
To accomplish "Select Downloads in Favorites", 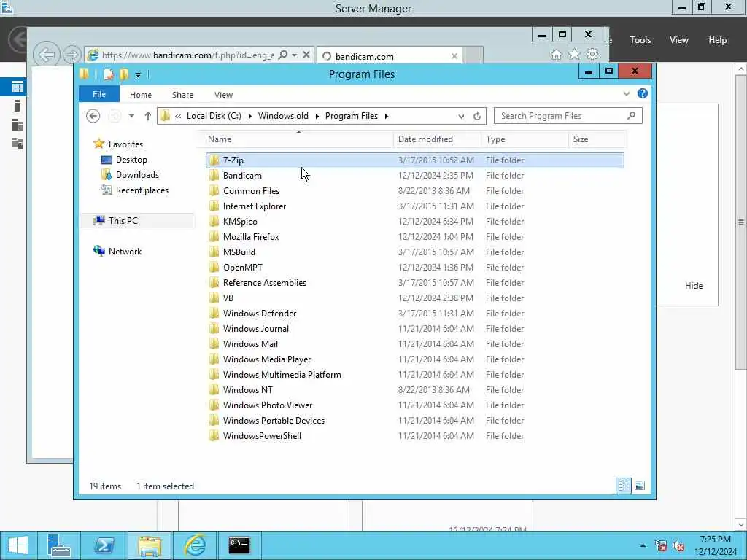I will pyautogui.click(x=137, y=175).
